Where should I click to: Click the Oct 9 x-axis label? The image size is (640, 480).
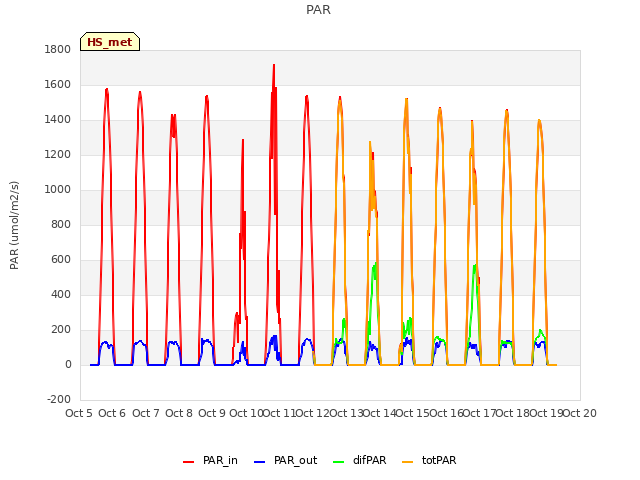212,413
